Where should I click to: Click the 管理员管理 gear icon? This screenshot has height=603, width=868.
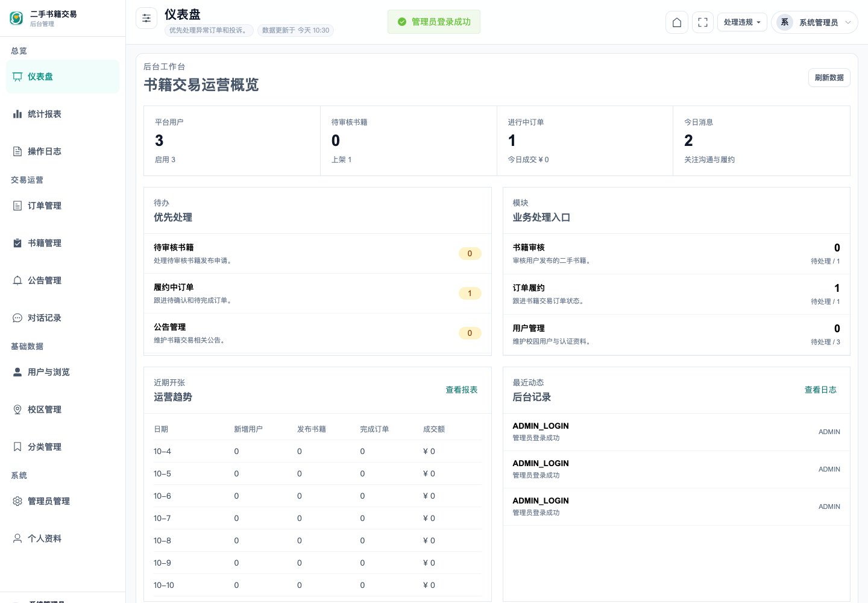click(x=17, y=501)
